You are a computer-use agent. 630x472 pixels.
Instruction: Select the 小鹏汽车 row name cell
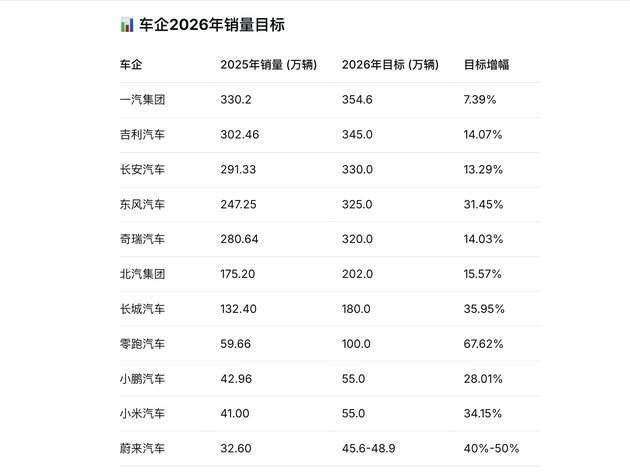point(142,380)
